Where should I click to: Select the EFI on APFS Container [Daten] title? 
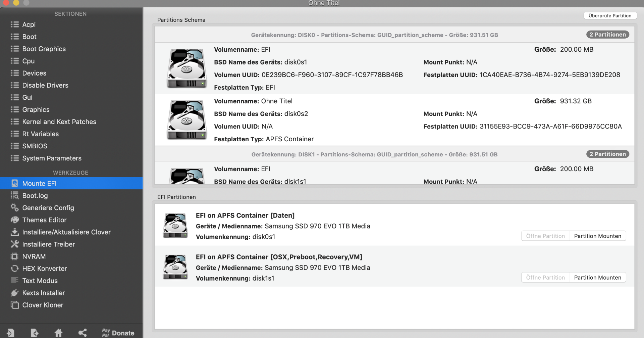tap(245, 215)
